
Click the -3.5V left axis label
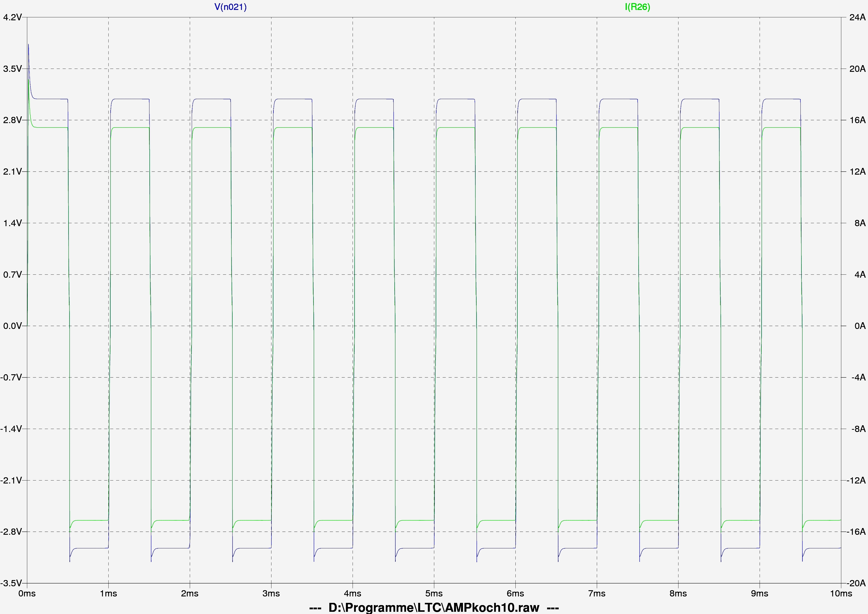pyautogui.click(x=11, y=583)
